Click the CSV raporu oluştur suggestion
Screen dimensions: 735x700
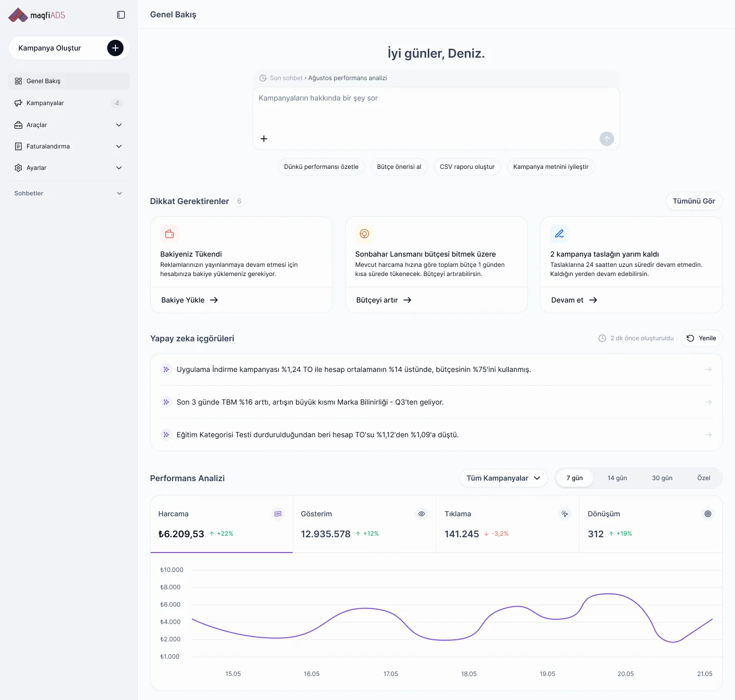467,167
